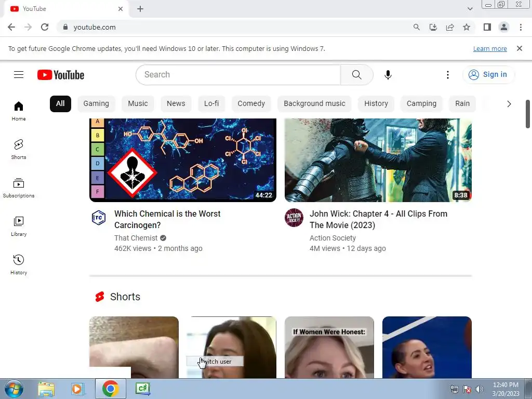Click the taskbar clock showing 12:40 PM

pos(506,389)
